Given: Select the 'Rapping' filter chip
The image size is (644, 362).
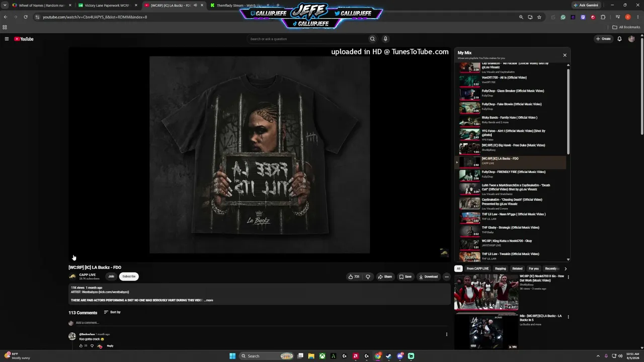Looking at the screenshot, I should click(x=500, y=268).
